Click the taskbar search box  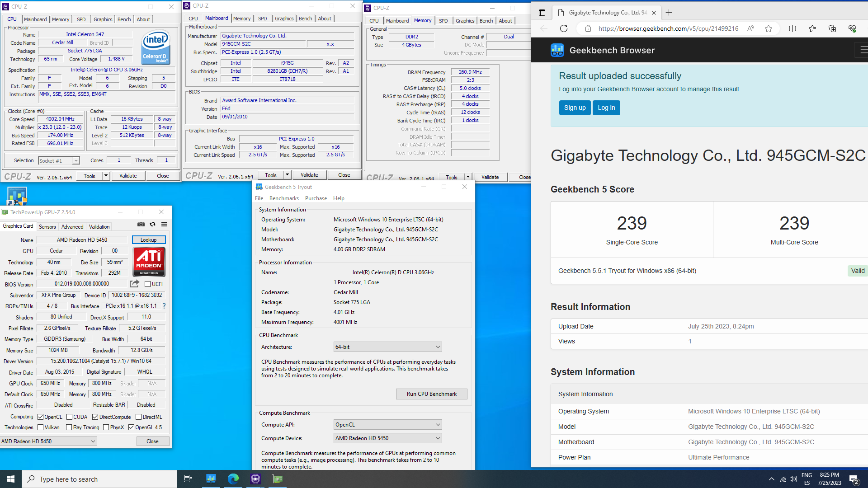[x=99, y=479]
